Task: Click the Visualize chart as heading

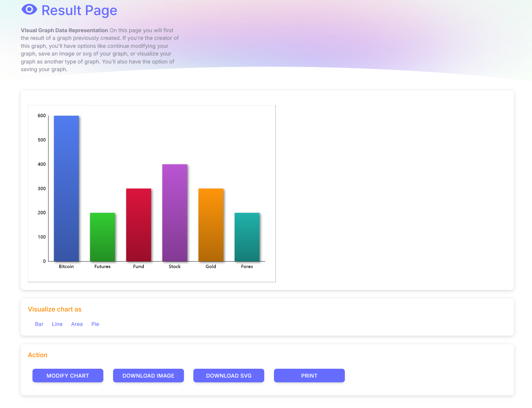Action: pyautogui.click(x=55, y=309)
